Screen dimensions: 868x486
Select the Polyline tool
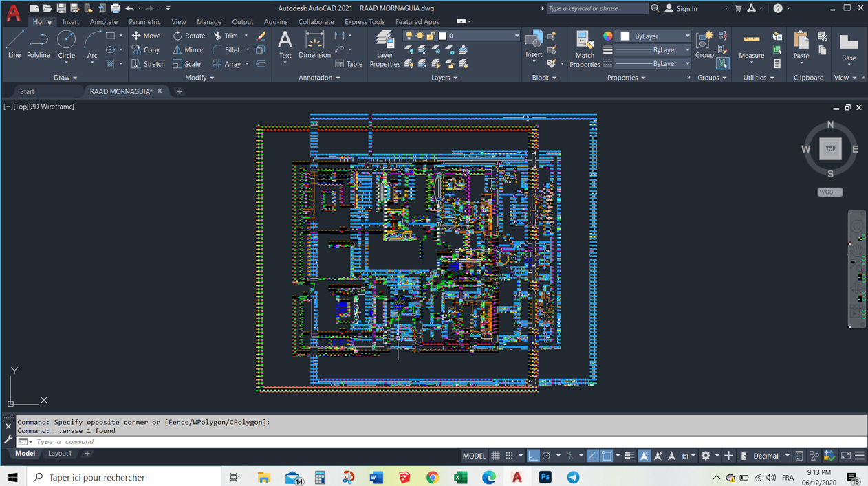[x=39, y=45]
